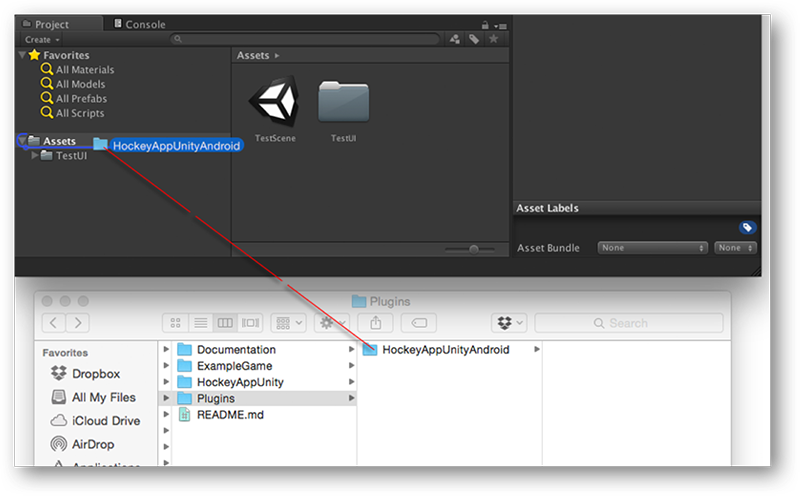Image resolution: width=800 pixels, height=496 pixels.
Task: Open the Asset Bundle name dropdown
Action: click(x=652, y=247)
